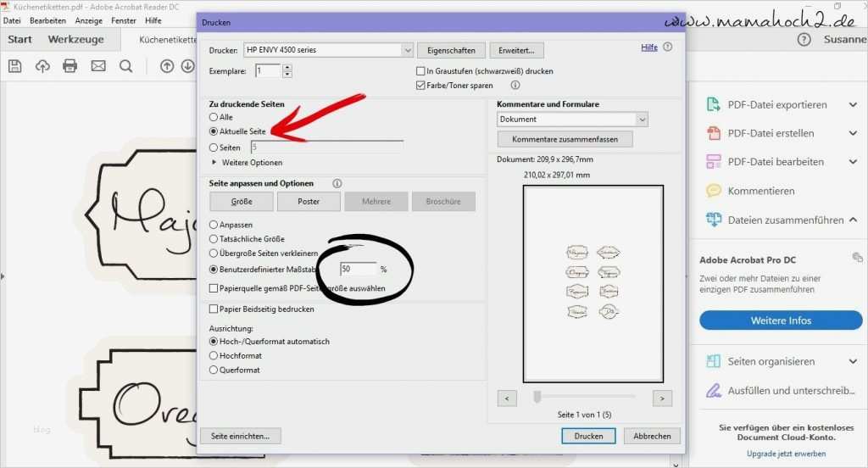
Task: Select the Alle pages radio button
Action: (x=213, y=117)
